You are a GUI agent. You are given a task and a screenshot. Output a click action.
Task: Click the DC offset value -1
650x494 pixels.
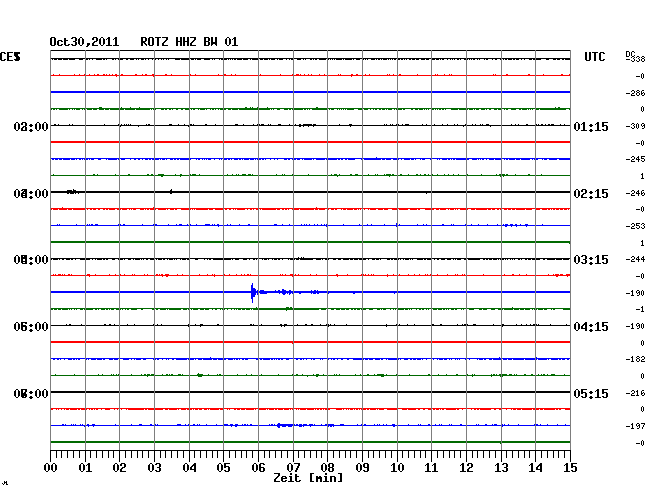point(640,310)
